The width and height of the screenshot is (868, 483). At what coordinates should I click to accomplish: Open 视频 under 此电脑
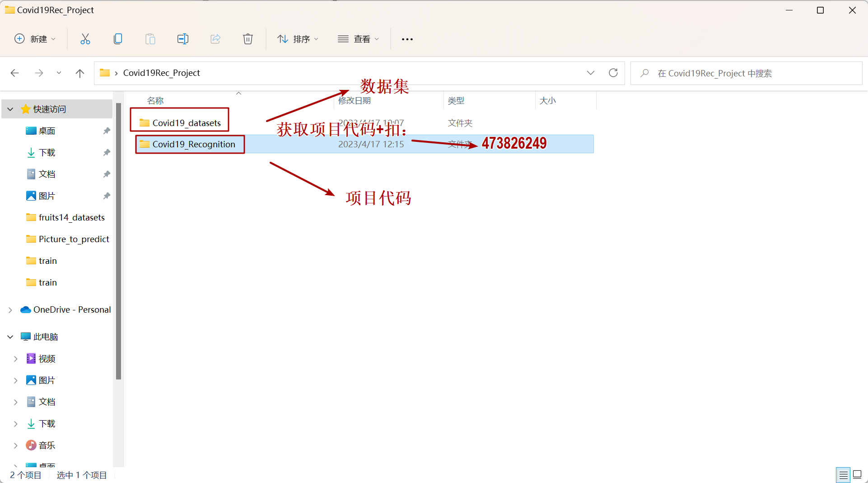41,359
